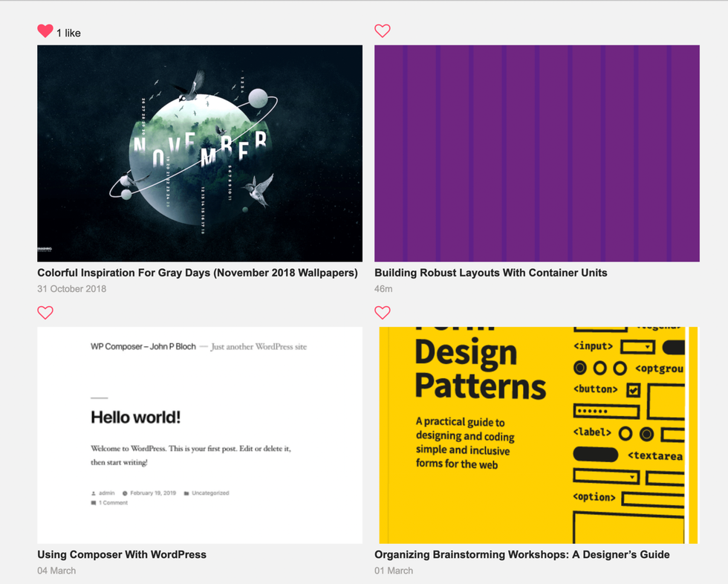Open the November wallpaper thumbnail image
Viewport: 728px width, 584px height.
point(200,153)
